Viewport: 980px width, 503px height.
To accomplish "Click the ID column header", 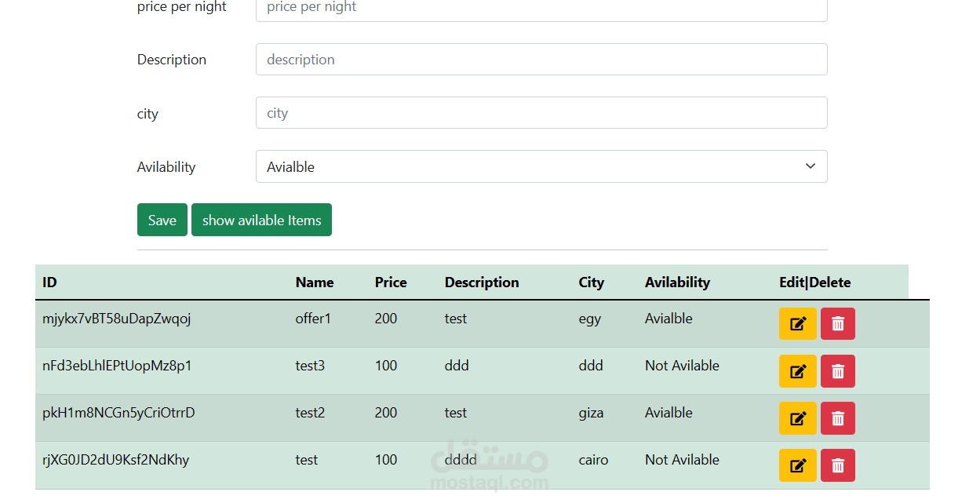I will click(49, 282).
